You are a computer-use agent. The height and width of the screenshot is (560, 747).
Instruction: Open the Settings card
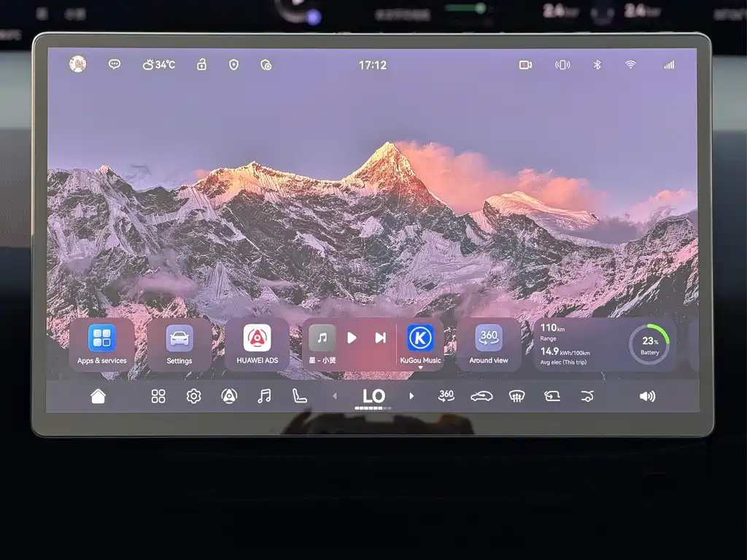[x=179, y=344]
